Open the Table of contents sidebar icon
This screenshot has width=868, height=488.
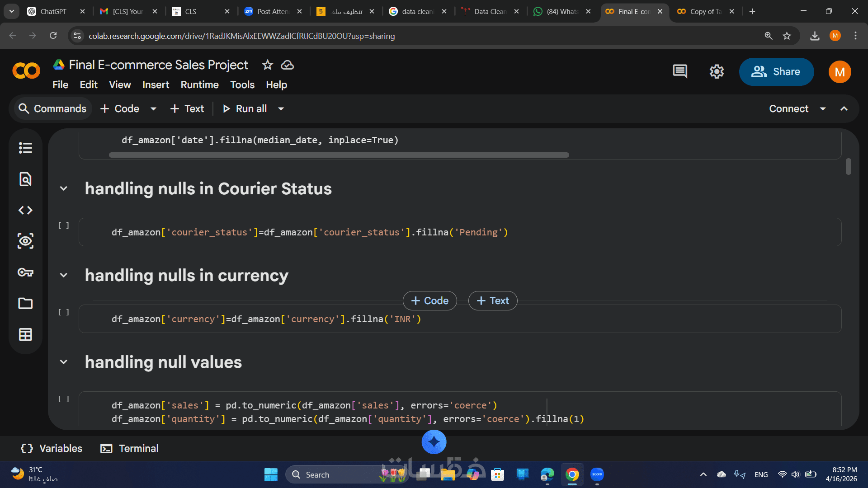click(x=25, y=148)
